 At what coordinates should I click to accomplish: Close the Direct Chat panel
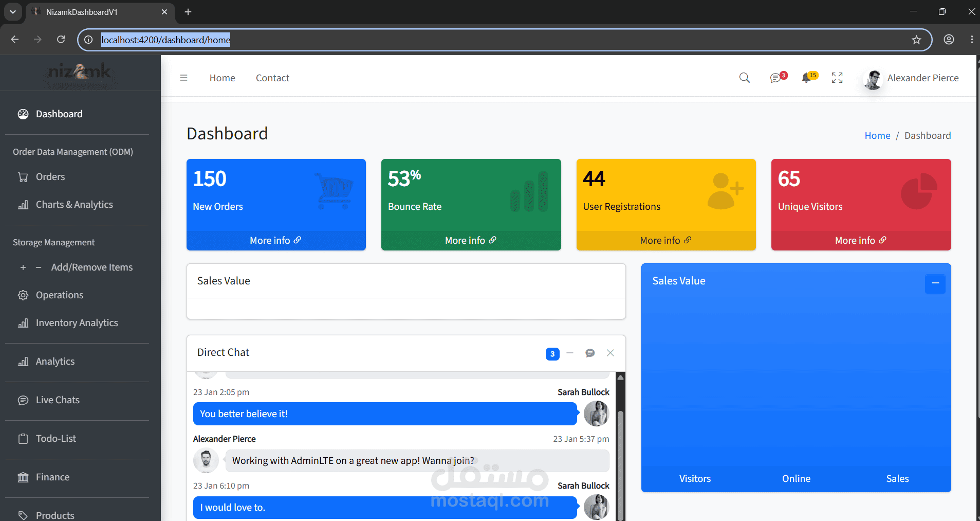(611, 353)
